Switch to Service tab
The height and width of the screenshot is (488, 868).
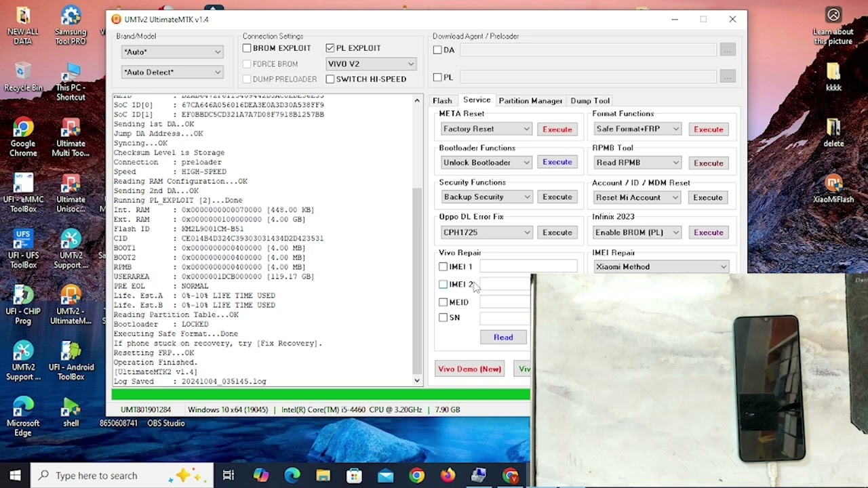[x=477, y=100]
